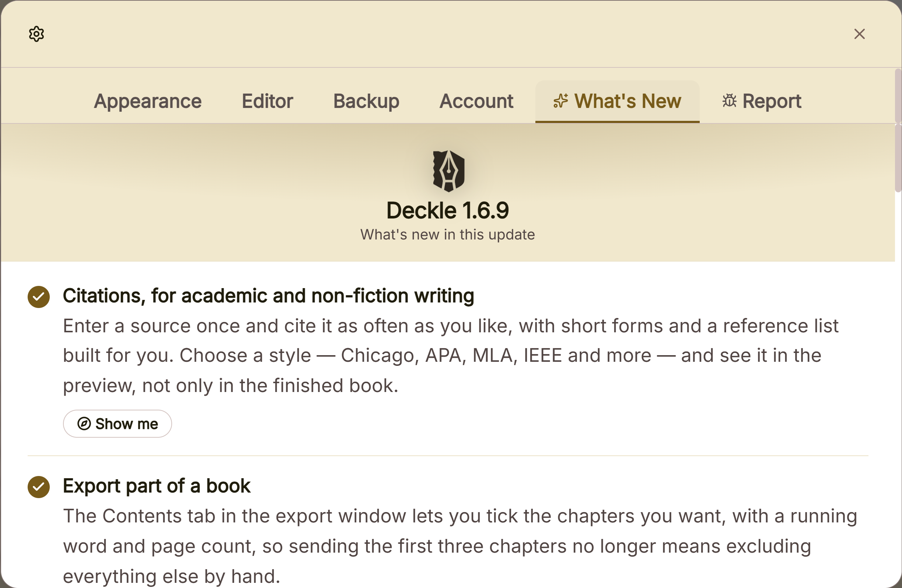902x588 pixels.
Task: Click the "What's new in this update" subtitle
Action: [448, 235]
